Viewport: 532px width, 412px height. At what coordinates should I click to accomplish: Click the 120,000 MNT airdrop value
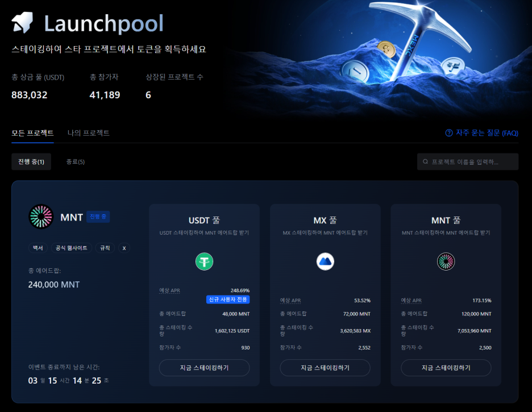[476, 314]
